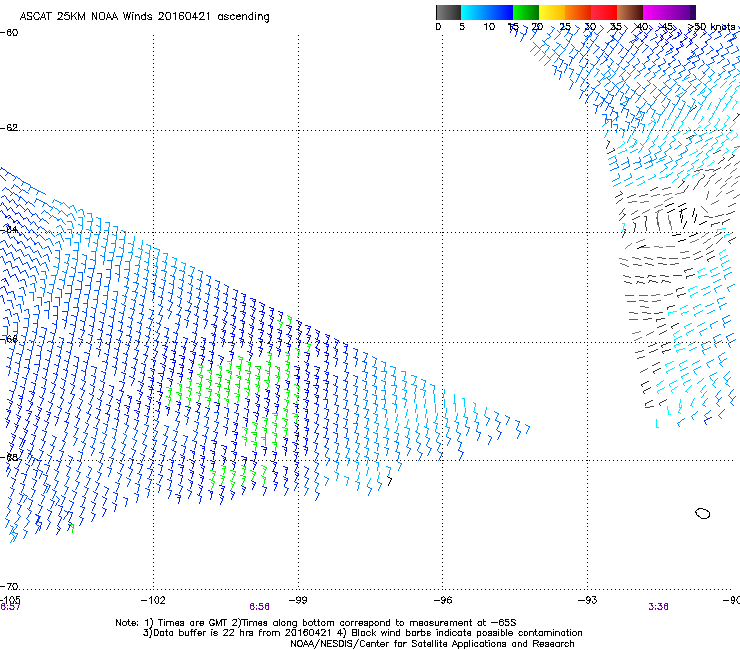Select the yellow 20-25 knots color band
This screenshot has width=740, height=650.
click(x=552, y=12)
